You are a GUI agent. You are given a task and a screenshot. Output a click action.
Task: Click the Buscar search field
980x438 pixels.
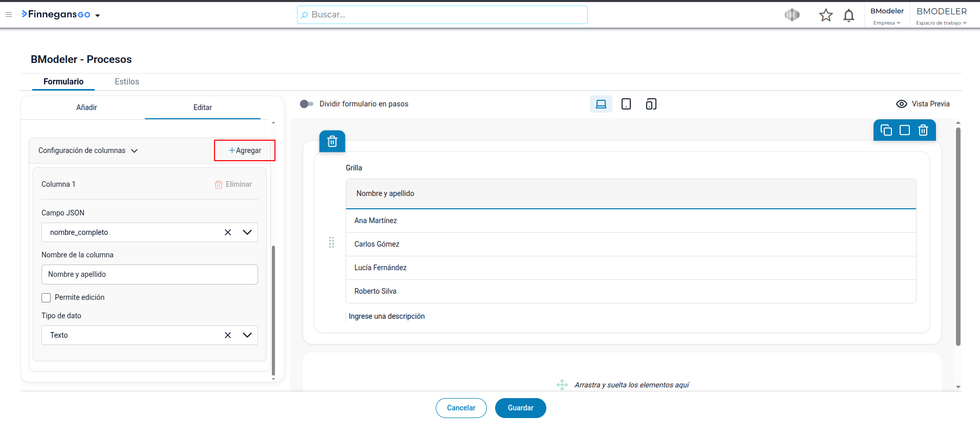(442, 15)
